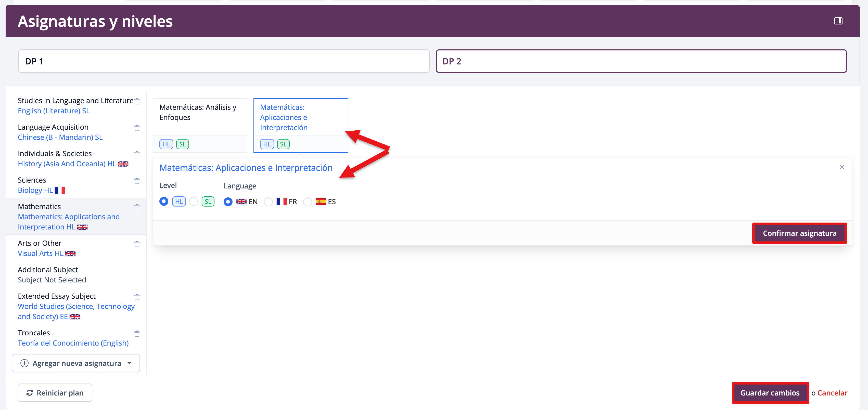Switch to DP 1 tab
The image size is (868, 410).
[224, 61]
